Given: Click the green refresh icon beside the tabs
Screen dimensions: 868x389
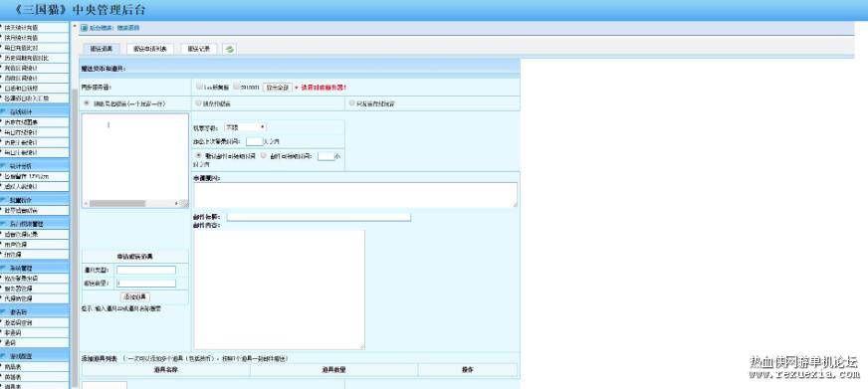Looking at the screenshot, I should click(x=230, y=49).
